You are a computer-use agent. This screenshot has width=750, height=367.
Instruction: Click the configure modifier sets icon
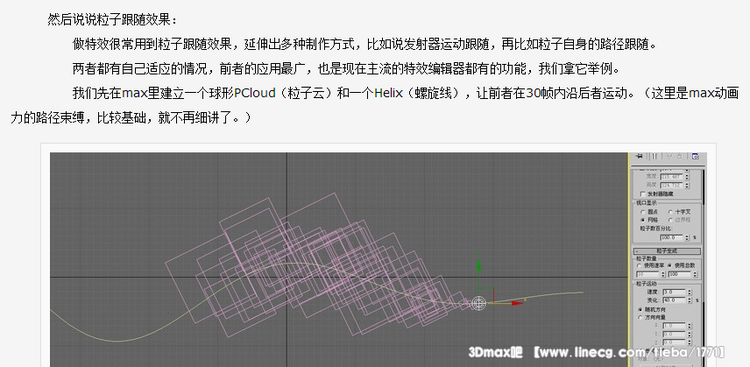click(695, 156)
